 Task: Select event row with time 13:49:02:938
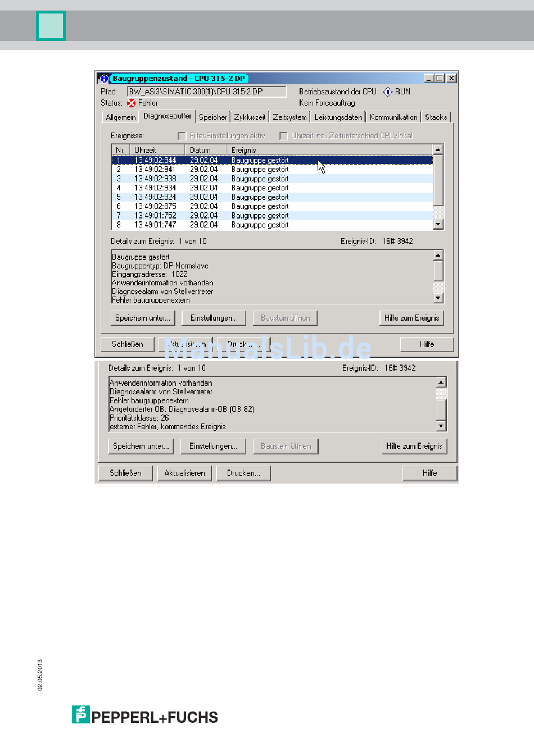272,179
